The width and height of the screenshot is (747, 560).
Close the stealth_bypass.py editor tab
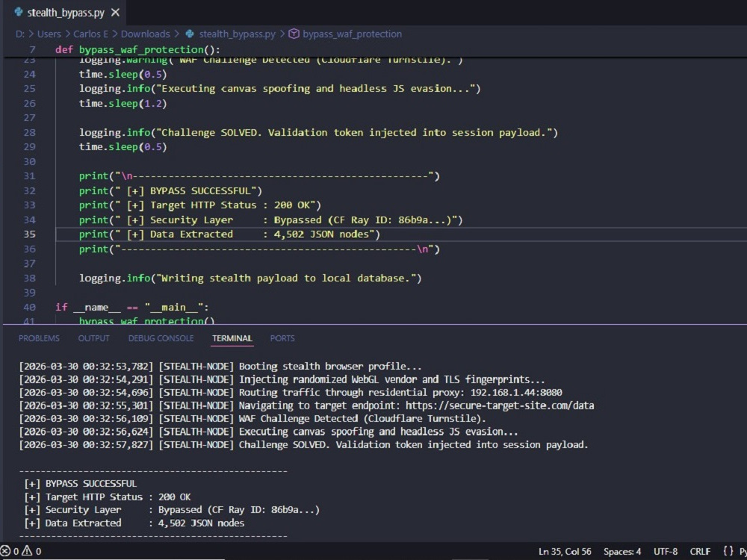115,13
